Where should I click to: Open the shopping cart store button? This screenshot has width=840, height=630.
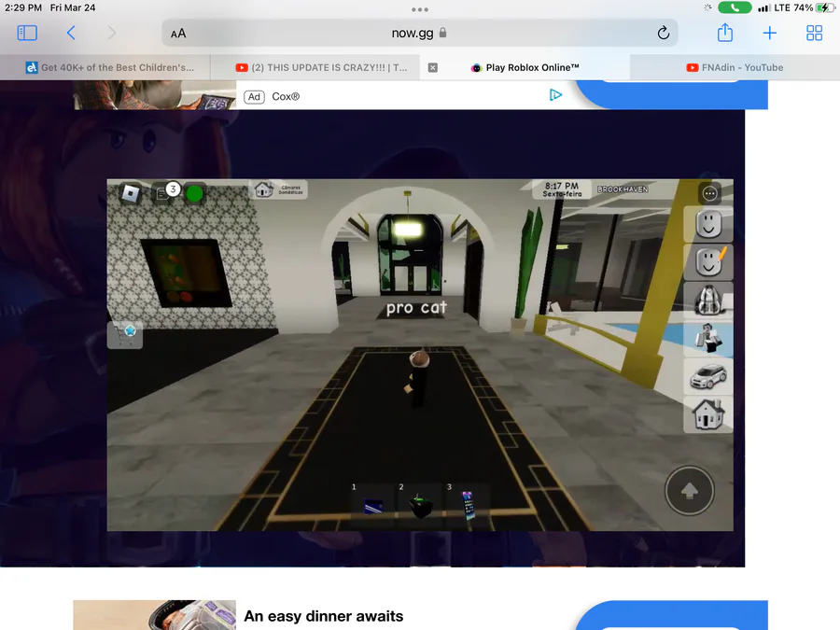(125, 335)
